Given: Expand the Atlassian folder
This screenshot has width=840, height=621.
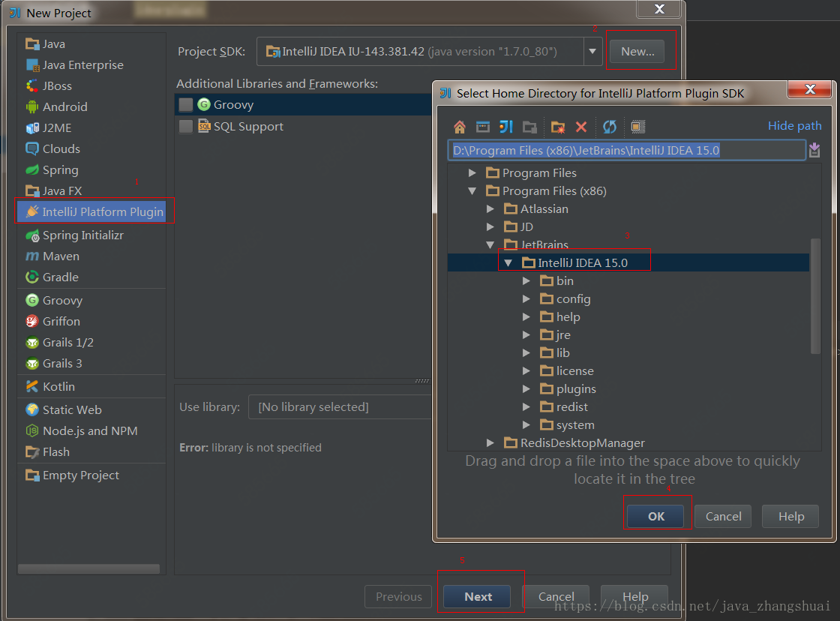Looking at the screenshot, I should click(490, 208).
